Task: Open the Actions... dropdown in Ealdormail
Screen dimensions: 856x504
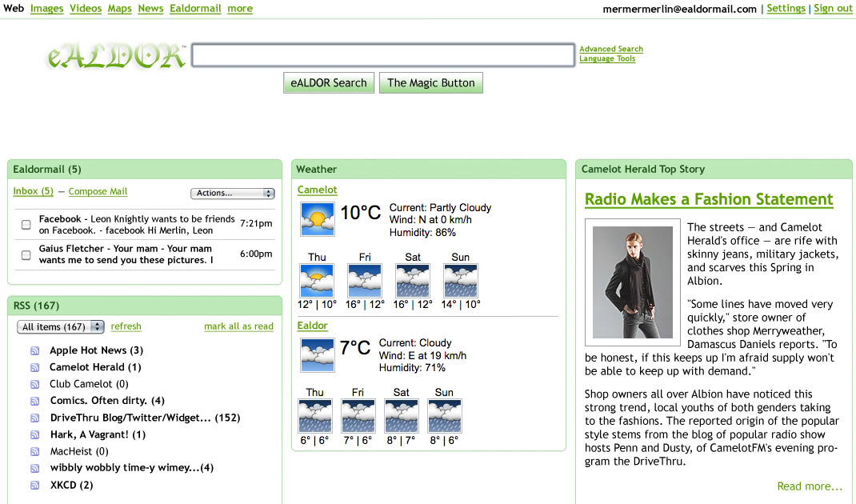Action: 233,194
